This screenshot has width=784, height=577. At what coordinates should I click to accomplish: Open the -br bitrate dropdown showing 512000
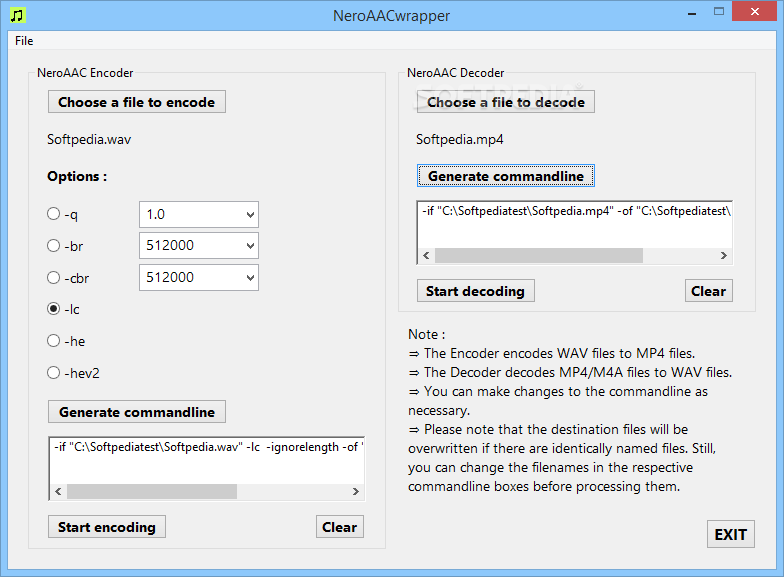click(x=199, y=246)
